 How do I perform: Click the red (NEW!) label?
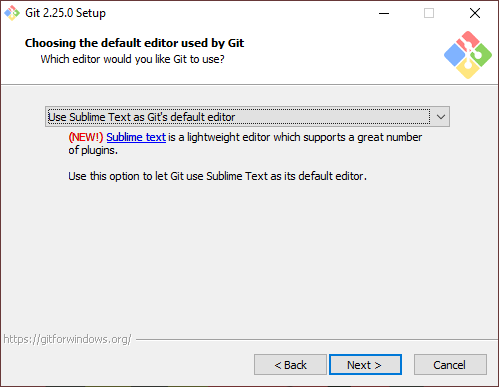tap(86, 137)
